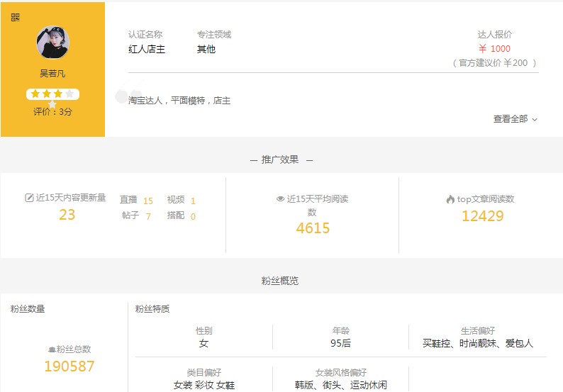This screenshot has width=563, height=392.
Task: Select the 搭配 count 0
Action: (193, 216)
